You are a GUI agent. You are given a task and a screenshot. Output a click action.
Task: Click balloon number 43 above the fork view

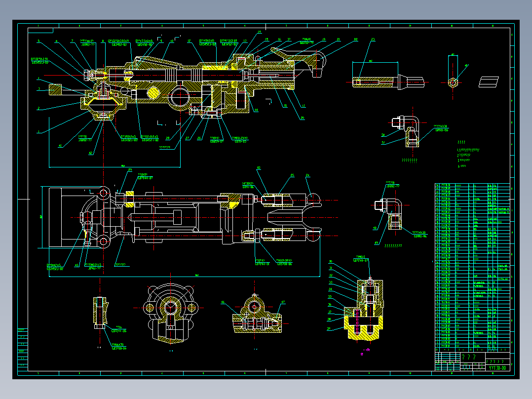pos(259,168)
